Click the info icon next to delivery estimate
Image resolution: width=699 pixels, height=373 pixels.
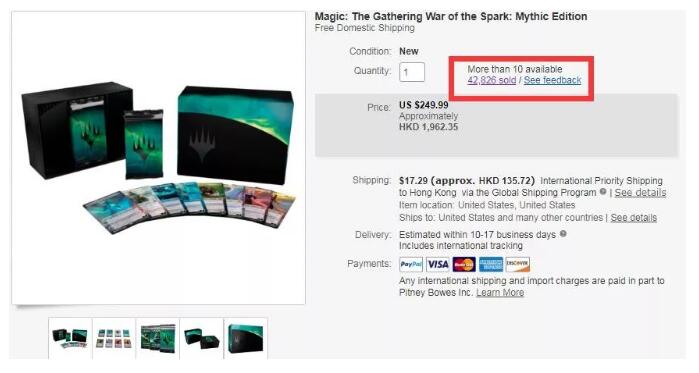point(563,234)
